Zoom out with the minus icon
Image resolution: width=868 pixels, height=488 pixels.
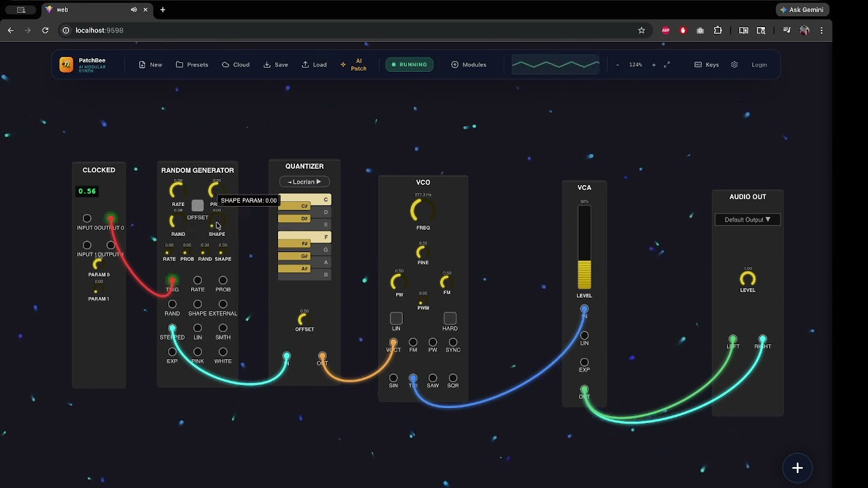coord(617,65)
